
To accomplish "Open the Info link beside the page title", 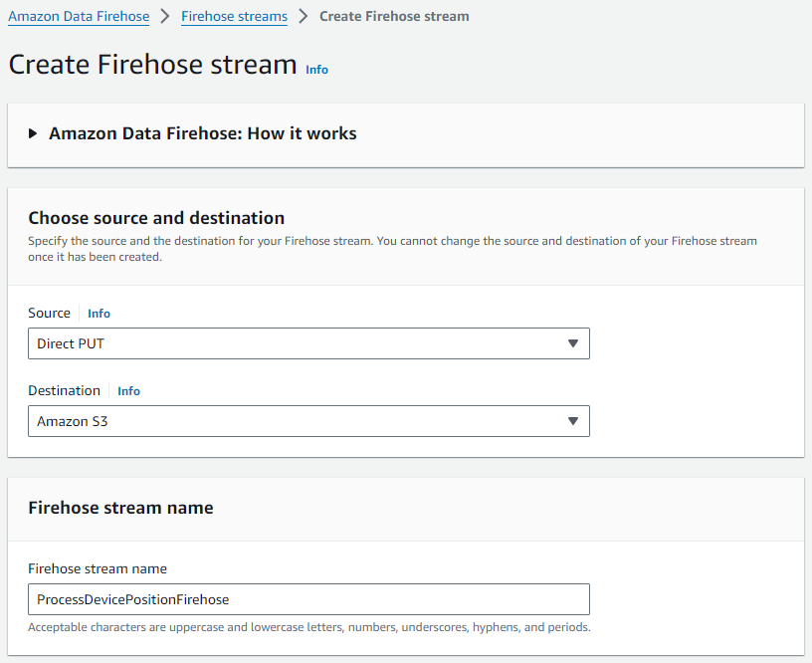I will point(316,70).
